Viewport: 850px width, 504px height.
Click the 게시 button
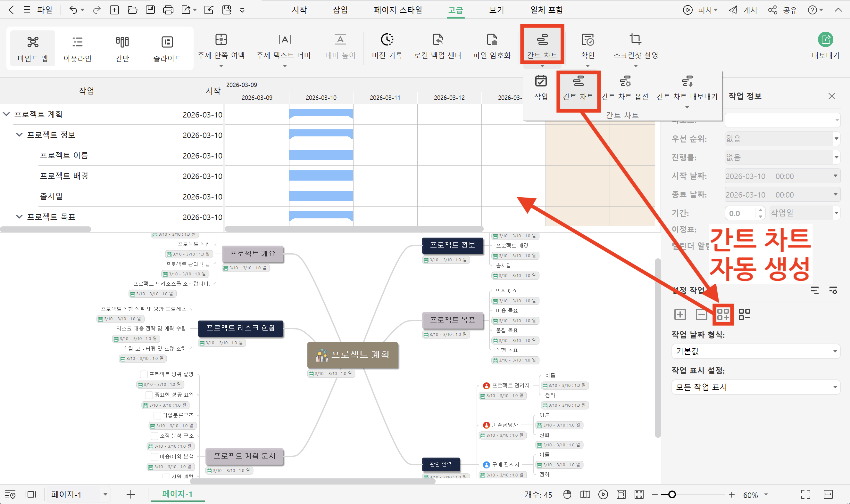point(743,10)
